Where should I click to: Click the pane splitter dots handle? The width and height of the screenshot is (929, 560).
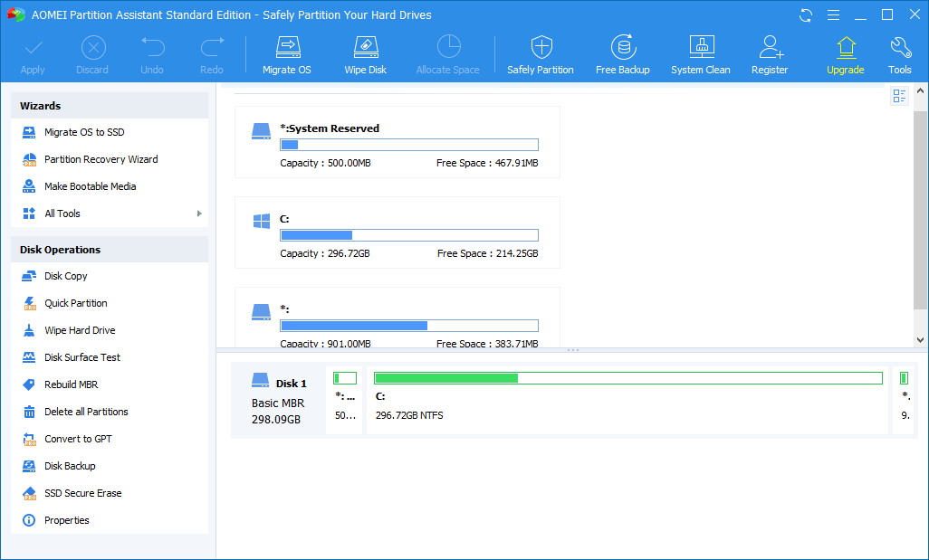pyautogui.click(x=573, y=350)
